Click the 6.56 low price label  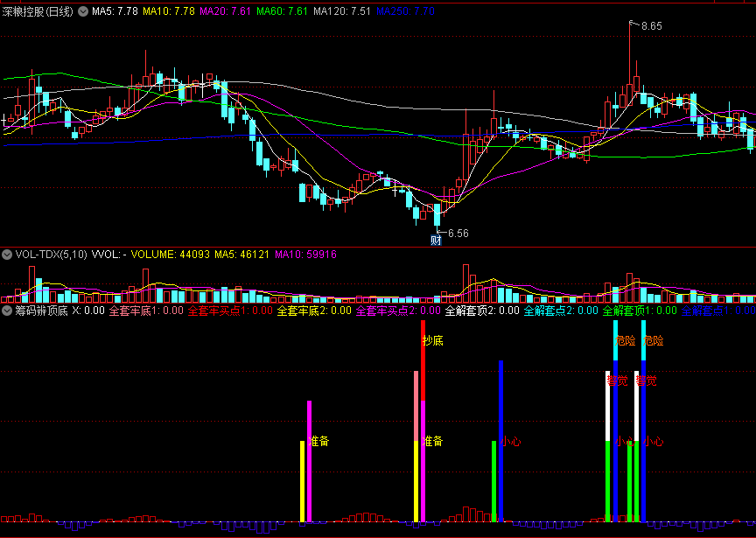point(458,234)
